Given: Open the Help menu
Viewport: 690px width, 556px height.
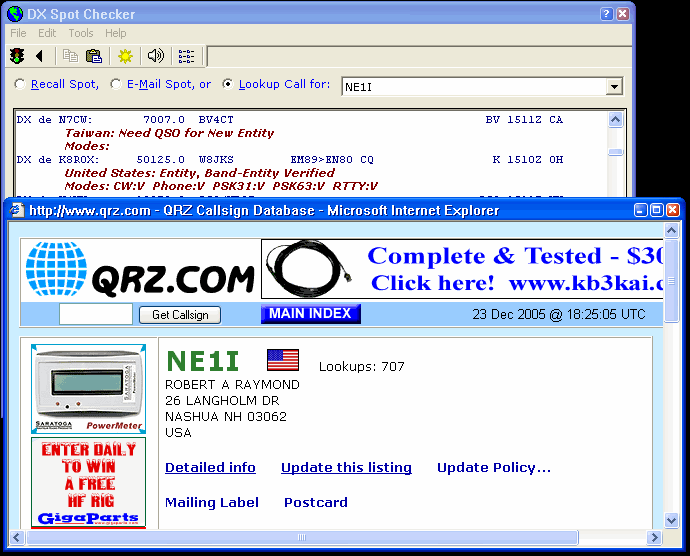Looking at the screenshot, I should [x=115, y=33].
